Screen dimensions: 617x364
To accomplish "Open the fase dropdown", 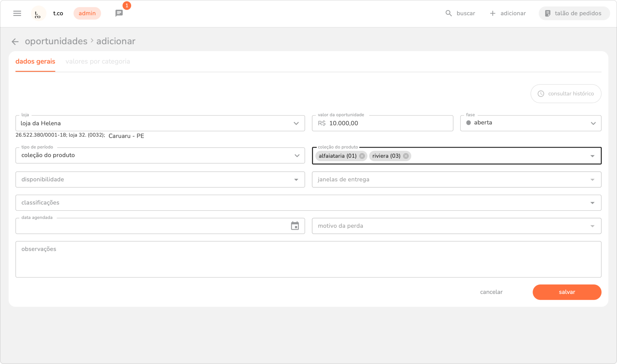I will point(593,123).
